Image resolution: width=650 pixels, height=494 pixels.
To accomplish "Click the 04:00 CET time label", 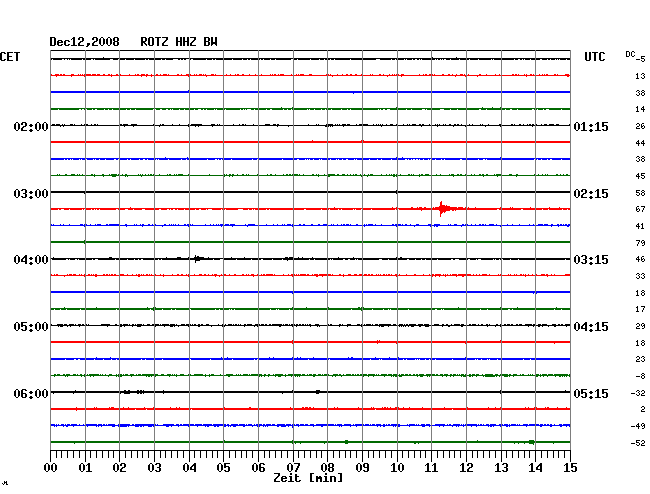I will point(31,260).
